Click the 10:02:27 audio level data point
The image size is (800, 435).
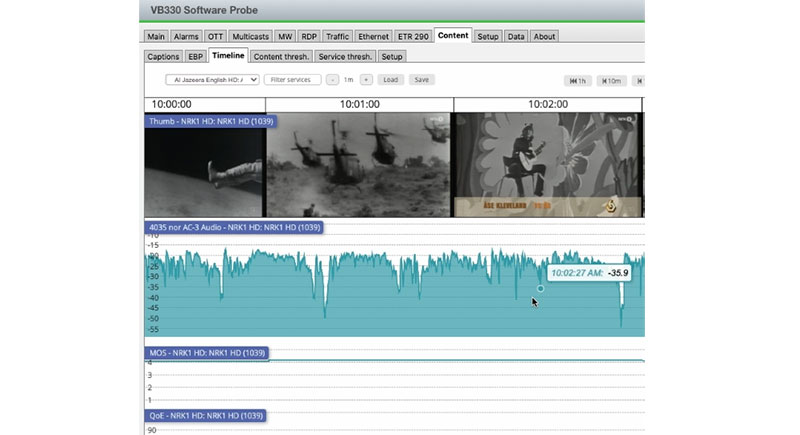[x=540, y=288]
